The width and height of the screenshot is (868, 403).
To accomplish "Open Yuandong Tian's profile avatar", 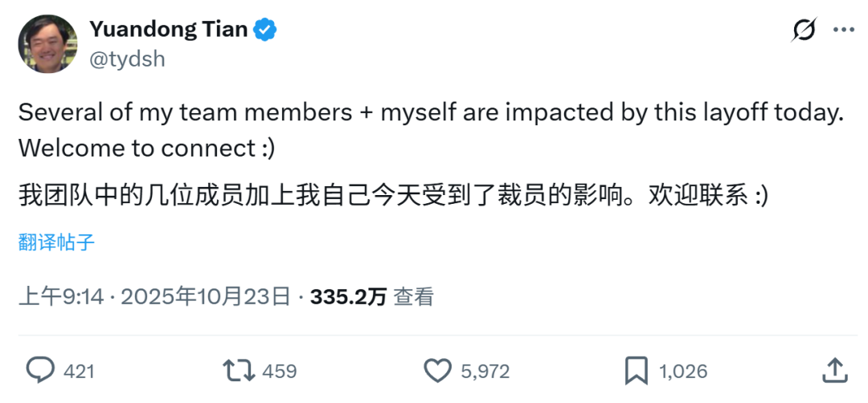I will (x=47, y=43).
